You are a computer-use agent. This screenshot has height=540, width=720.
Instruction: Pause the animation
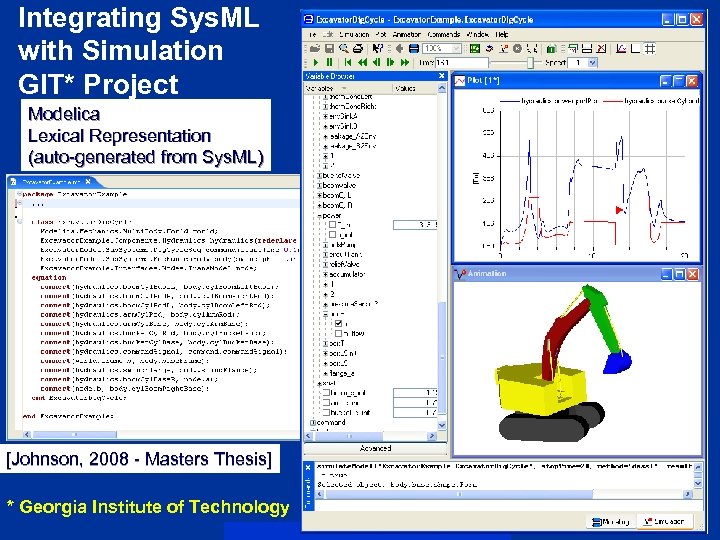[x=329, y=62]
